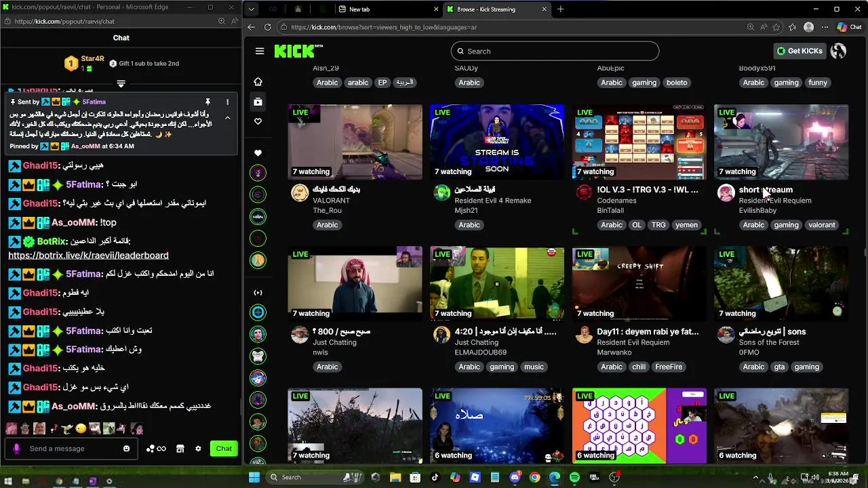Viewport: 868px width, 488px height.
Task: Open Creepy Shift stream thumbnail
Action: (639, 283)
